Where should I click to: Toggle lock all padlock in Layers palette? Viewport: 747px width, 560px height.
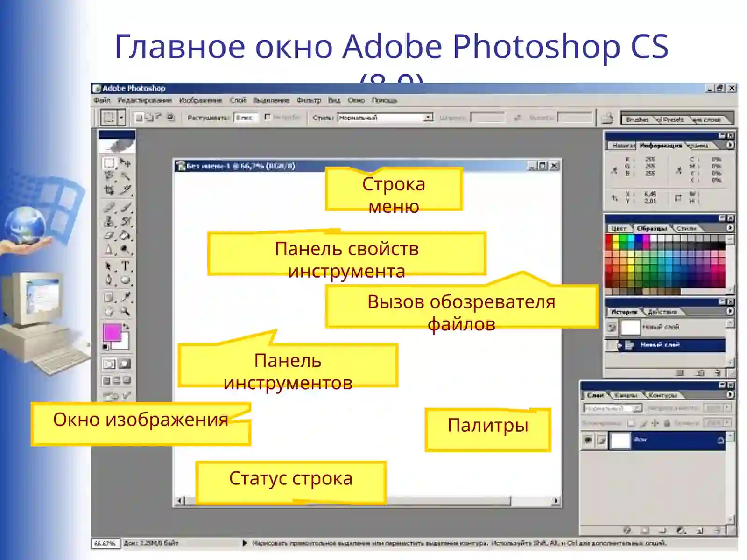[667, 423]
